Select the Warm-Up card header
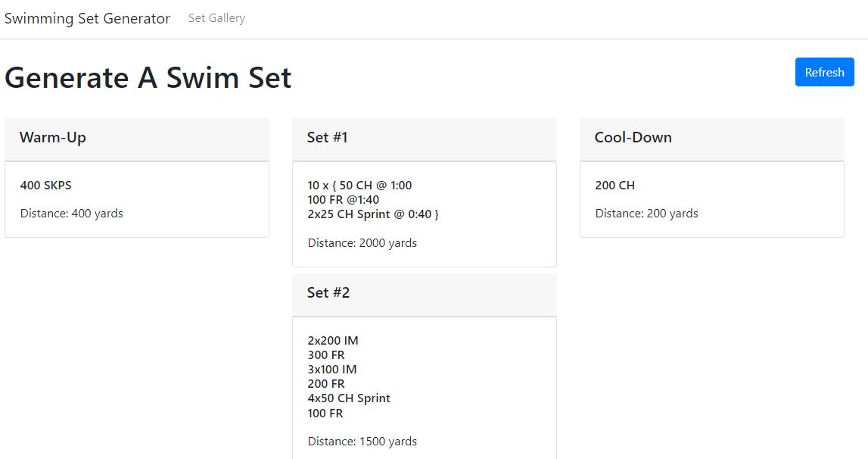The height and width of the screenshot is (459, 868). coord(53,138)
